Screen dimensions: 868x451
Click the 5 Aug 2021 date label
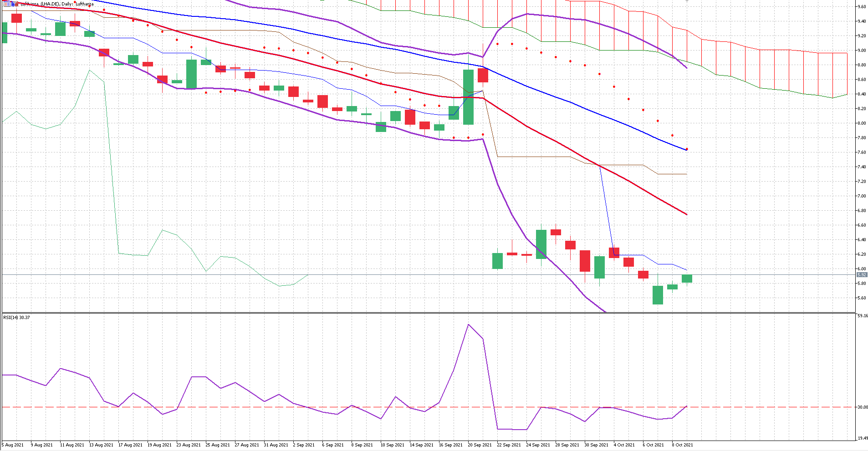click(13, 445)
